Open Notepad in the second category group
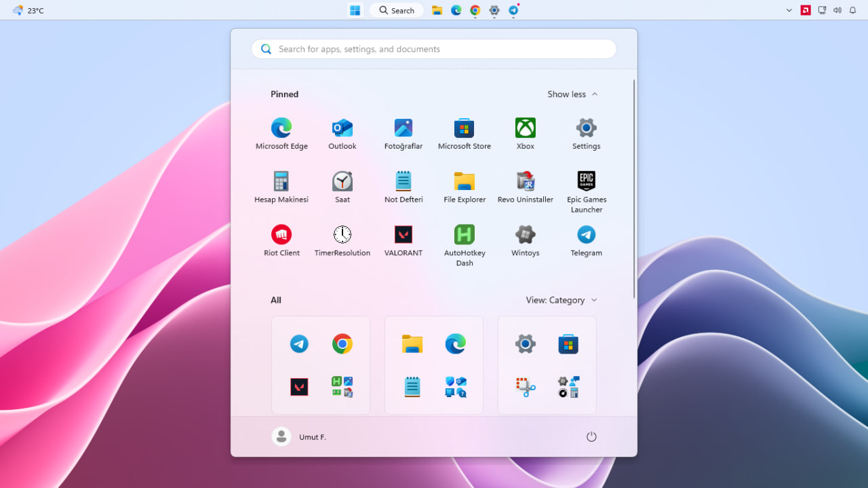 tap(412, 387)
